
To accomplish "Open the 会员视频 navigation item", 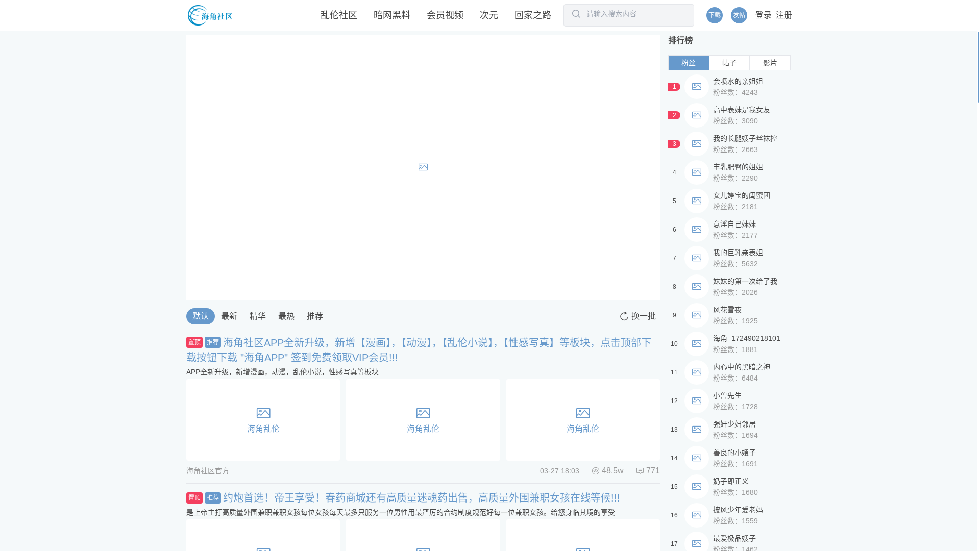I will tap(445, 15).
